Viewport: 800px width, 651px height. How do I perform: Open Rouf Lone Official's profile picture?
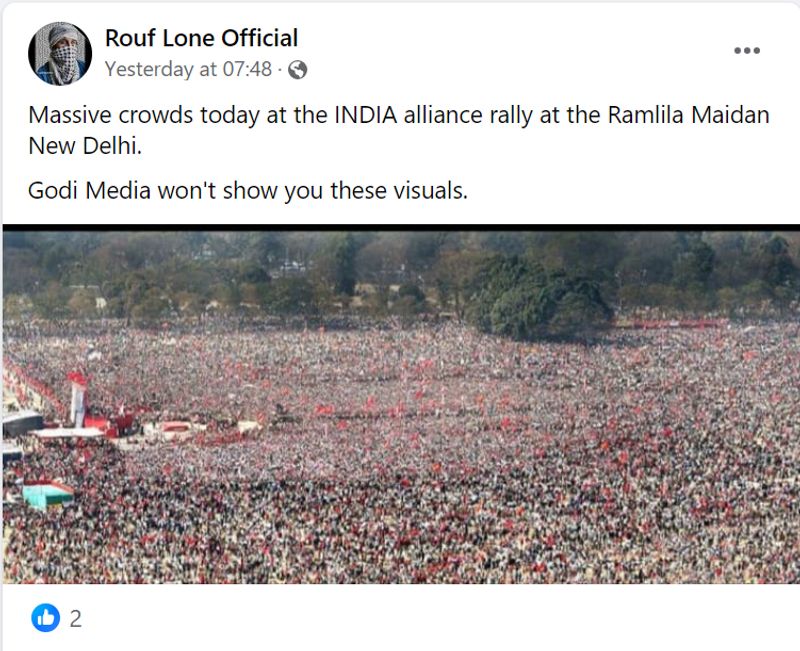point(60,53)
